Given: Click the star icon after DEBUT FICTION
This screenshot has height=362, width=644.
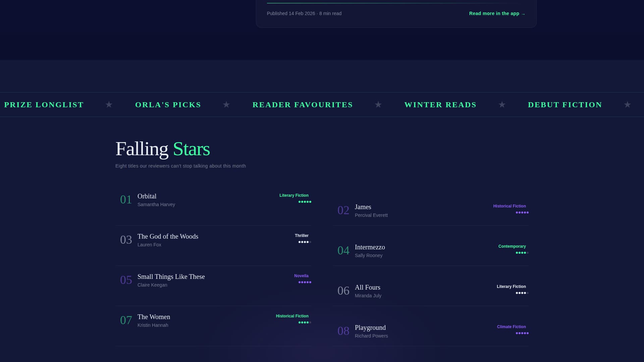Looking at the screenshot, I should click(627, 105).
